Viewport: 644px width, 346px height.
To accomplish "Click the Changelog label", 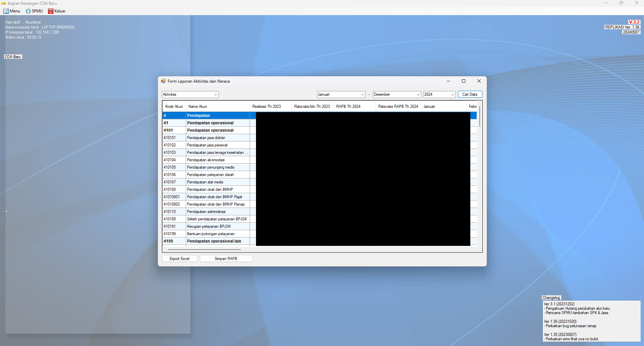I will click(x=551, y=298).
